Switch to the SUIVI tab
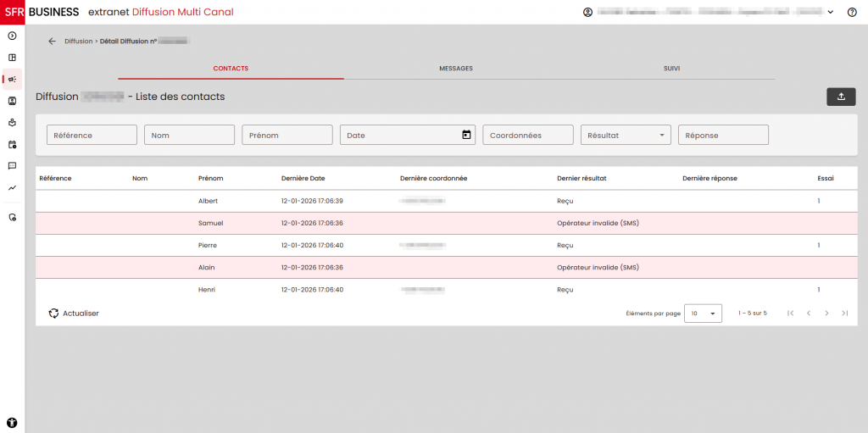 pos(671,69)
